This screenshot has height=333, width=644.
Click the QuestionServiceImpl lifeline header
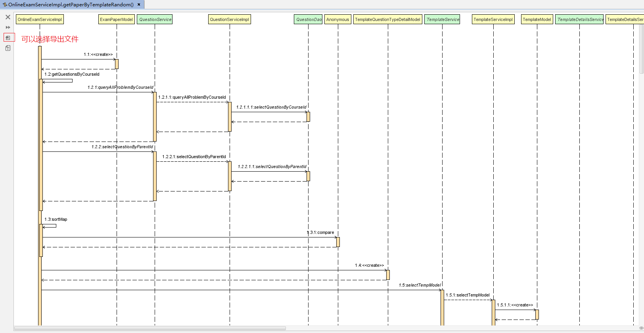(x=230, y=19)
